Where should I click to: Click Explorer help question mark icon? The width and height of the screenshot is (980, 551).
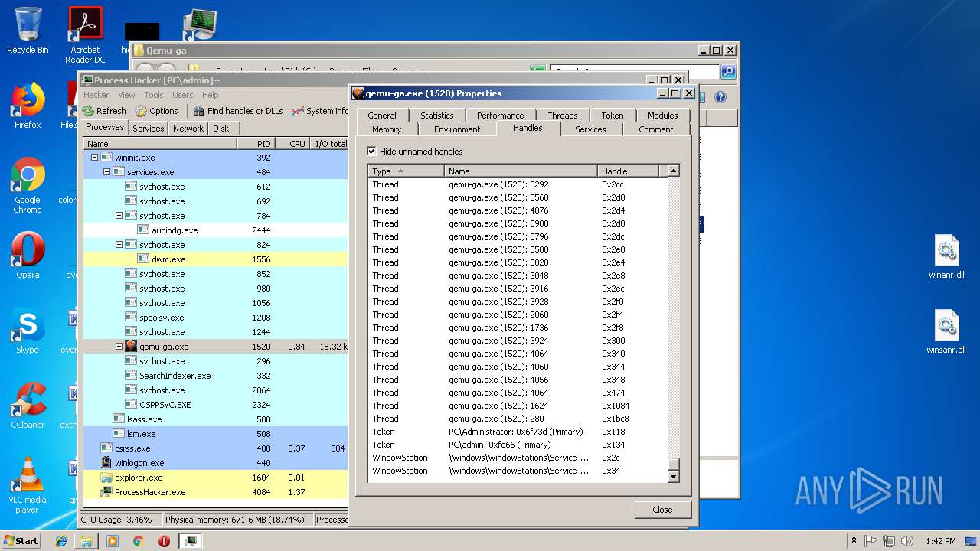coord(720,97)
